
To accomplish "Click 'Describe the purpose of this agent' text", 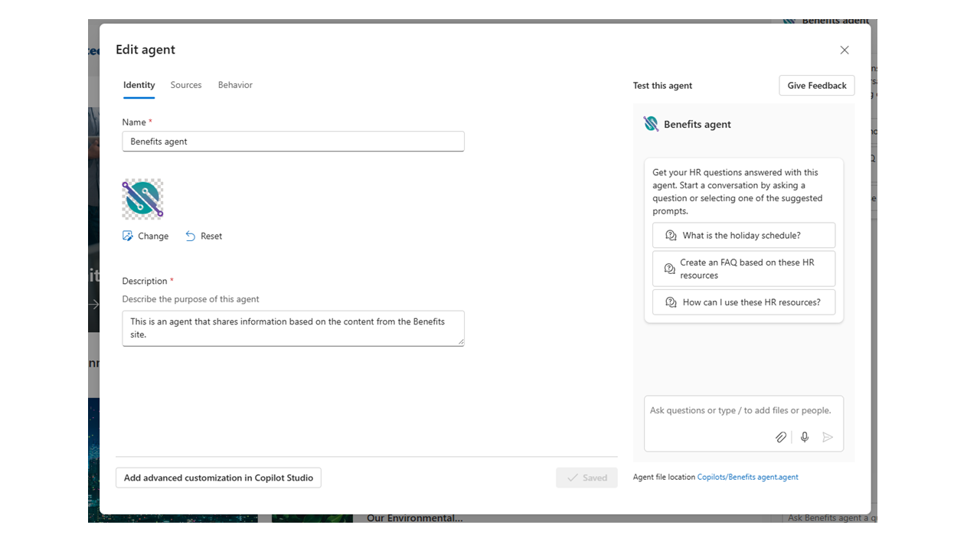I will (x=191, y=299).
